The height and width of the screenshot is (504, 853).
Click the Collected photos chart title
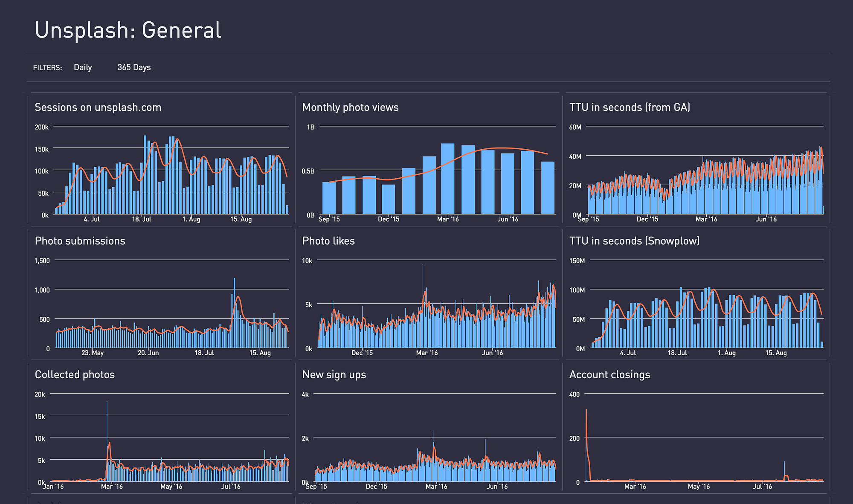(75, 374)
